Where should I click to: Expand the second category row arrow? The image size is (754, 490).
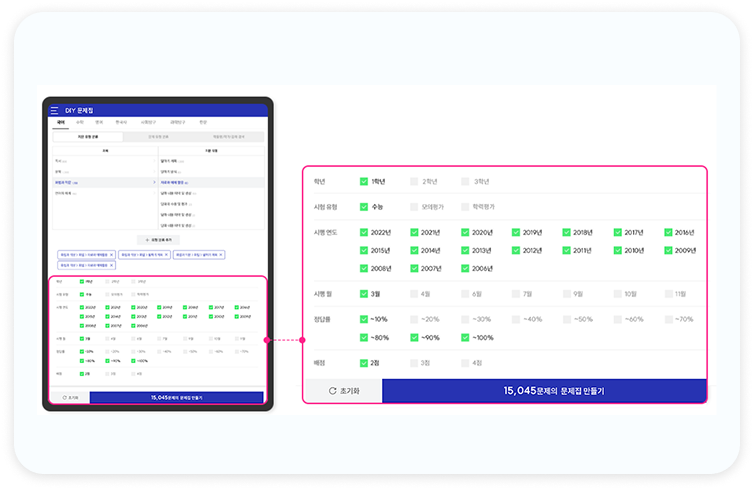point(153,171)
